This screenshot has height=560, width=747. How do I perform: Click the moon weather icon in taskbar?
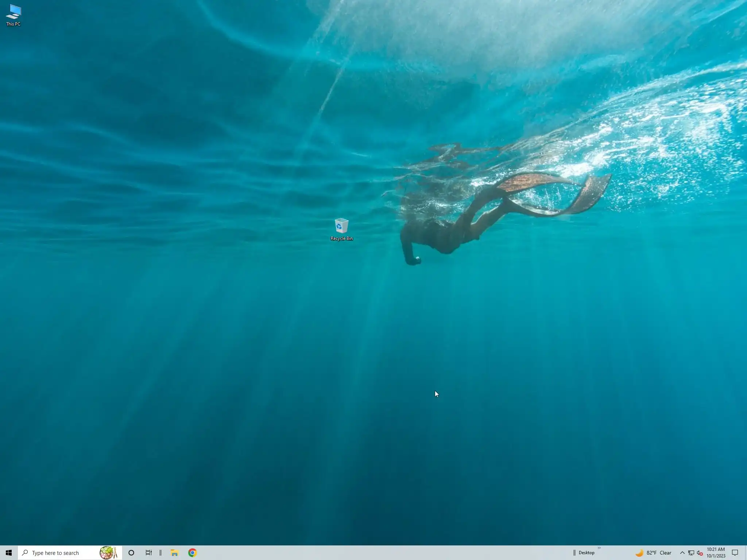(639, 553)
